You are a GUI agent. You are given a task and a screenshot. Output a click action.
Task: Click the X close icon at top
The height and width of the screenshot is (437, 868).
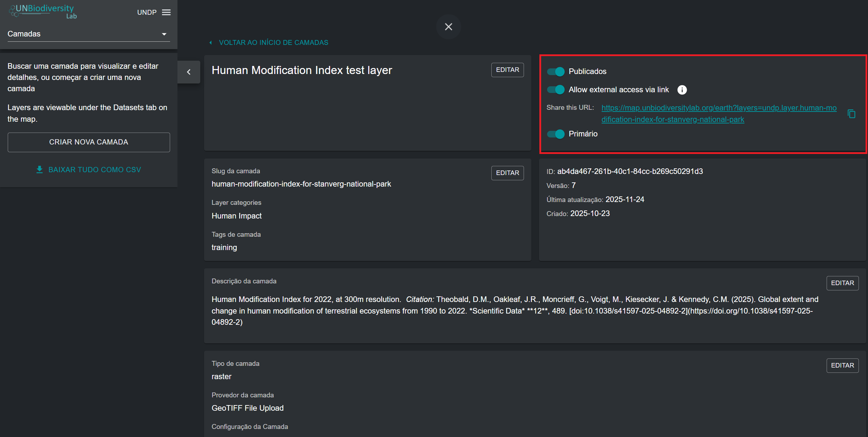[448, 27]
